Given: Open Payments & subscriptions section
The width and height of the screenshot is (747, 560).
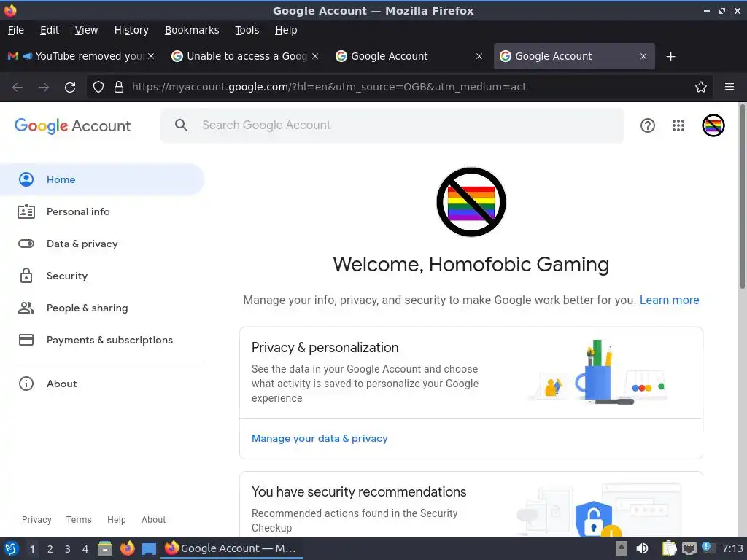Looking at the screenshot, I should pyautogui.click(x=101, y=340).
